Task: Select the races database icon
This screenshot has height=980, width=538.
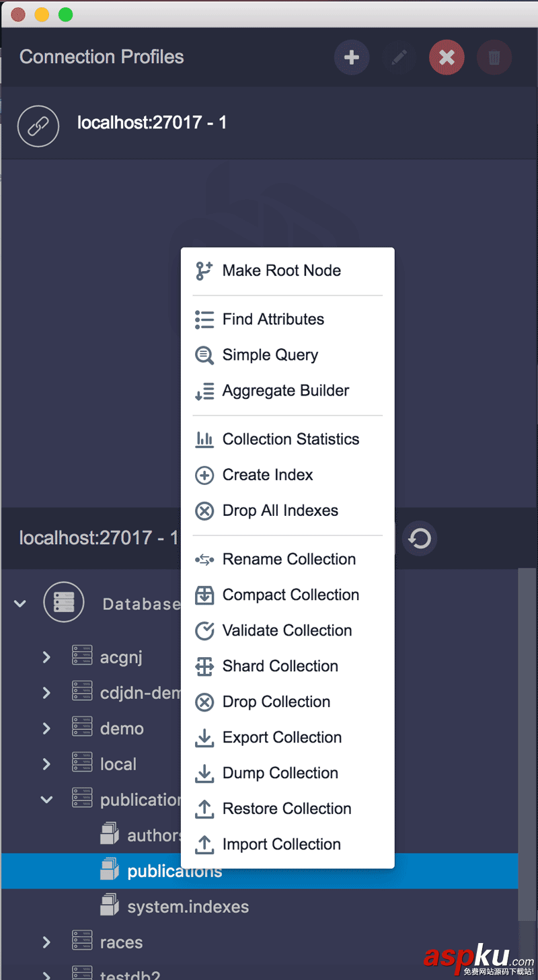Action: point(81,941)
